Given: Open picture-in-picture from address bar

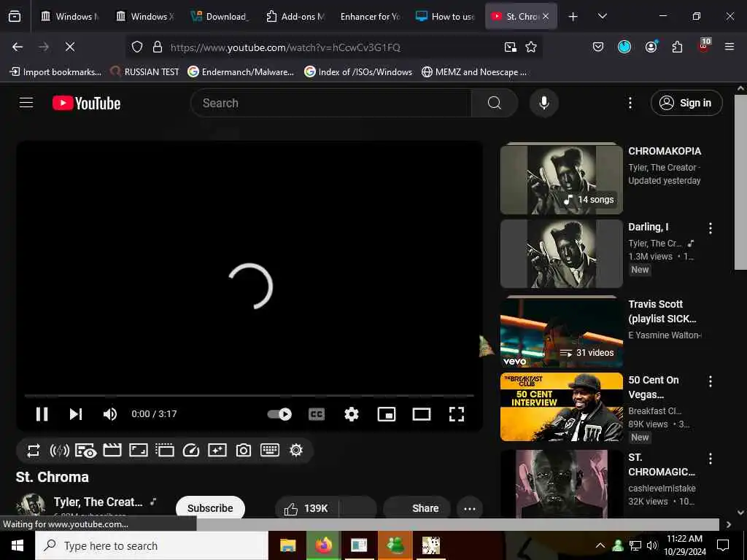Looking at the screenshot, I should pyautogui.click(x=510, y=47).
